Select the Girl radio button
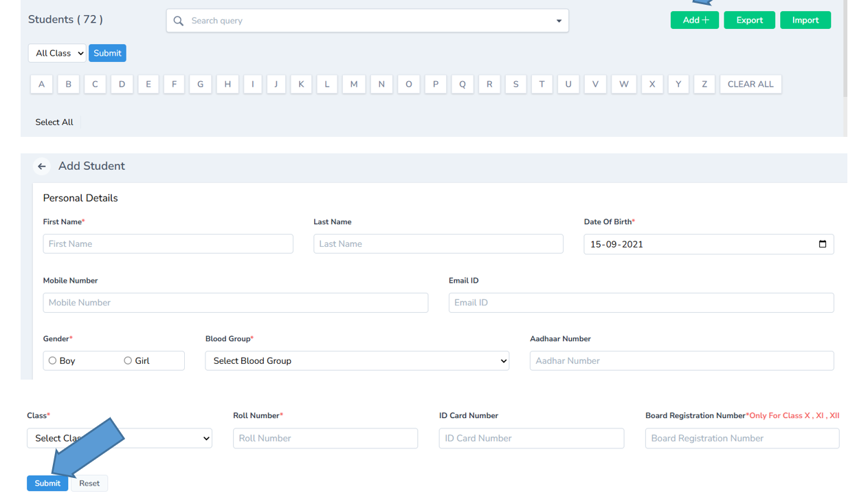Screen dimensions: 868x502 (127, 360)
